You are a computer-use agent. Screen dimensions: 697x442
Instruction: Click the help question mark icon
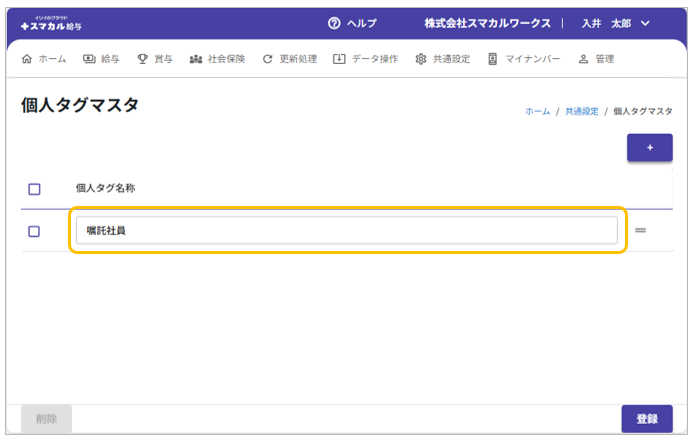pos(334,23)
